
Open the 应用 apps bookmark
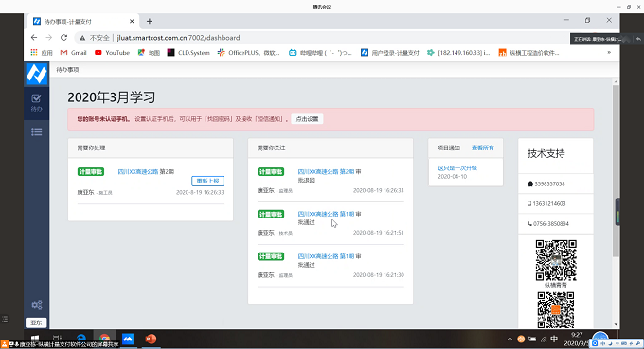42,53
